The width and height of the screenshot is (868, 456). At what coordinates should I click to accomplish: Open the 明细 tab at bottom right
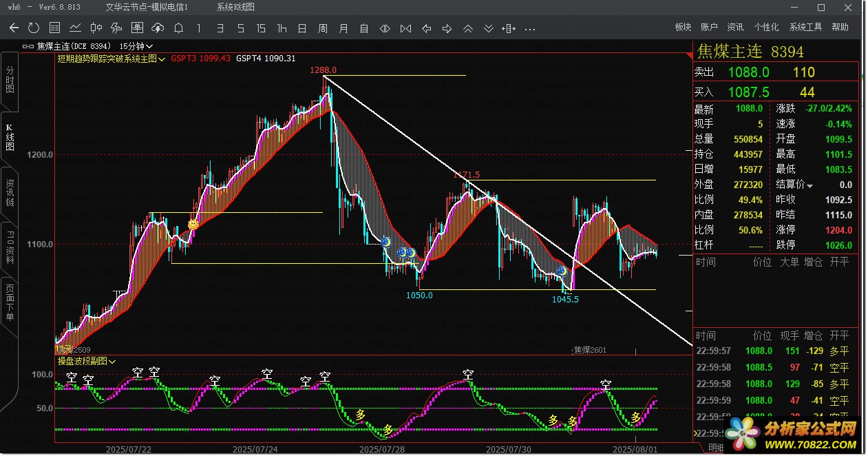pyautogui.click(x=716, y=448)
